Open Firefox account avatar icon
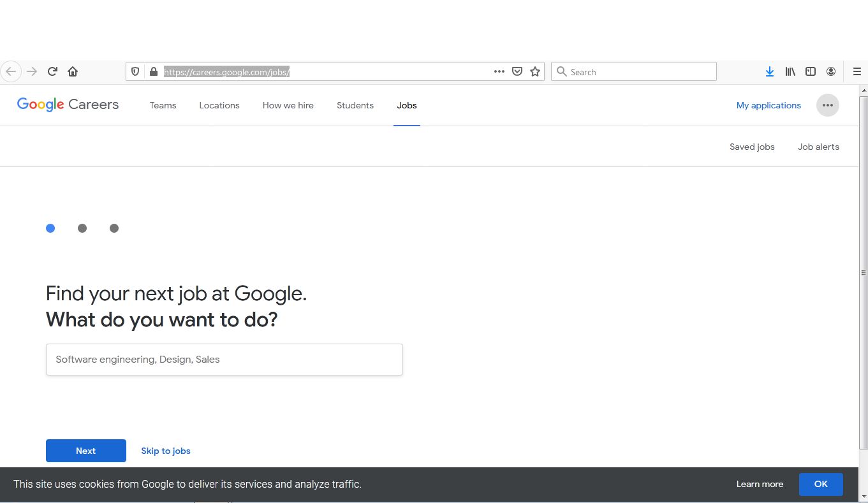868x503 pixels. click(x=831, y=72)
